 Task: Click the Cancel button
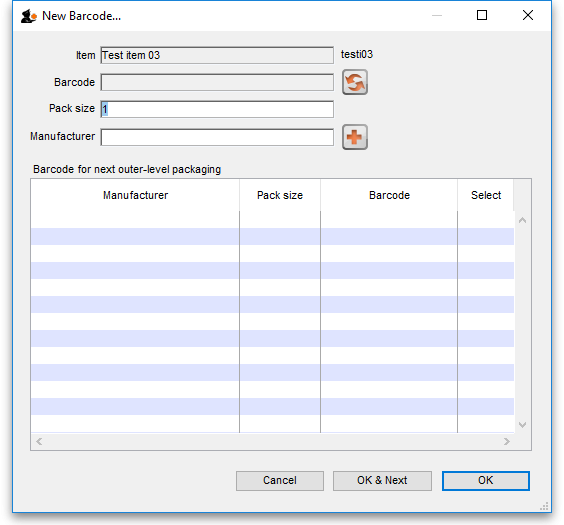pyautogui.click(x=280, y=481)
